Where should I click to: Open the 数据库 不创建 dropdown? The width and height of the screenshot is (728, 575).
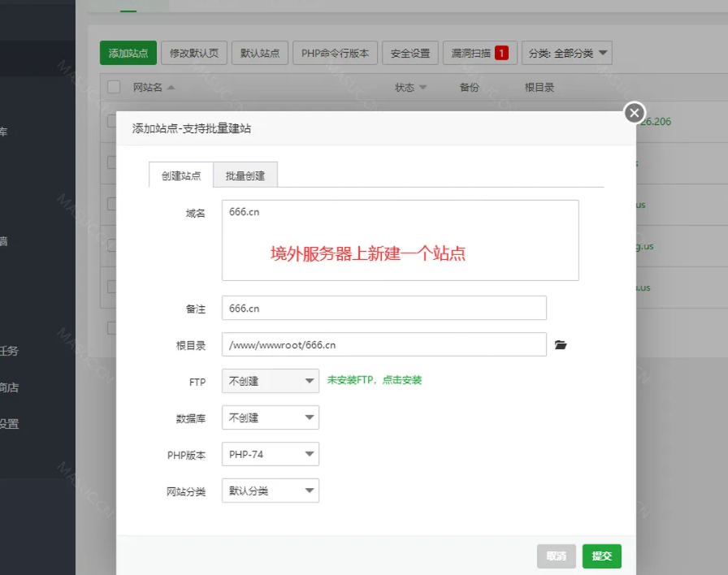click(x=270, y=417)
